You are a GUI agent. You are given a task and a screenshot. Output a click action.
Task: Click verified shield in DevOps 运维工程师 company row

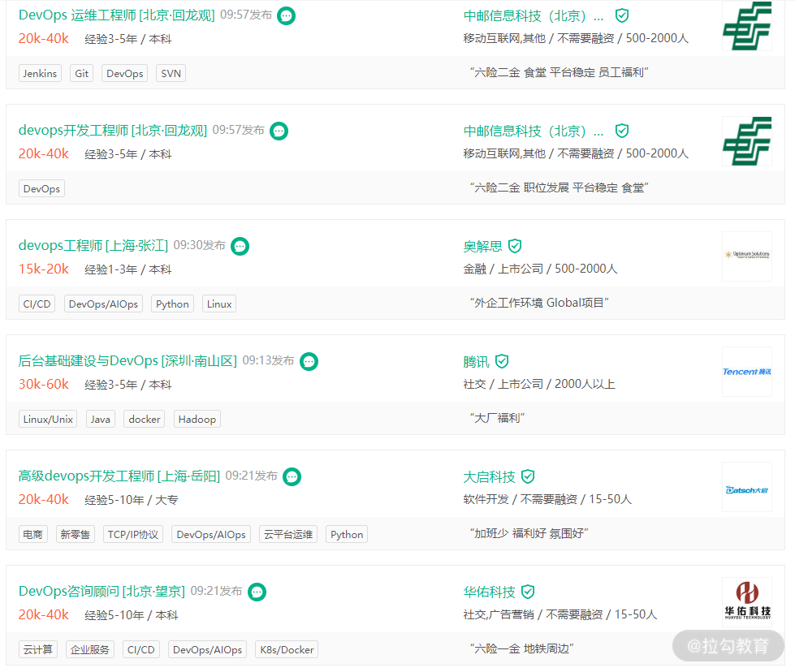pos(621,15)
